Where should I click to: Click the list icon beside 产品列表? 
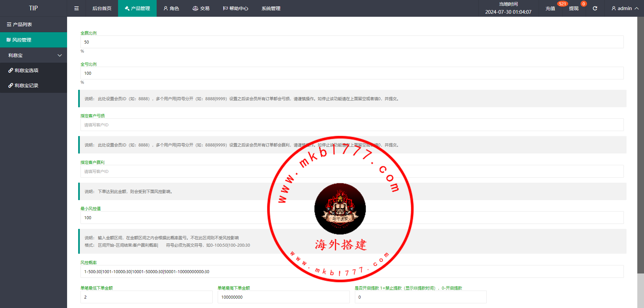(9, 24)
